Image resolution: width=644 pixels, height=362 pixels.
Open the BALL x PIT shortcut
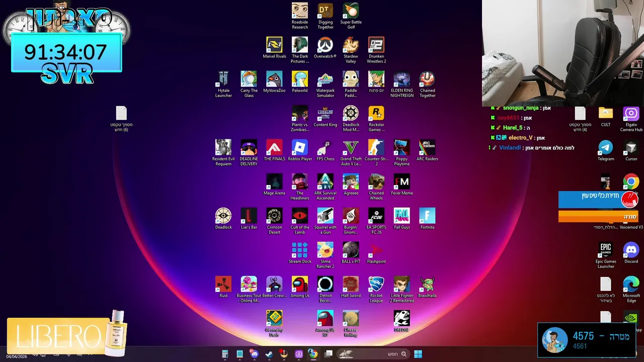click(351, 253)
